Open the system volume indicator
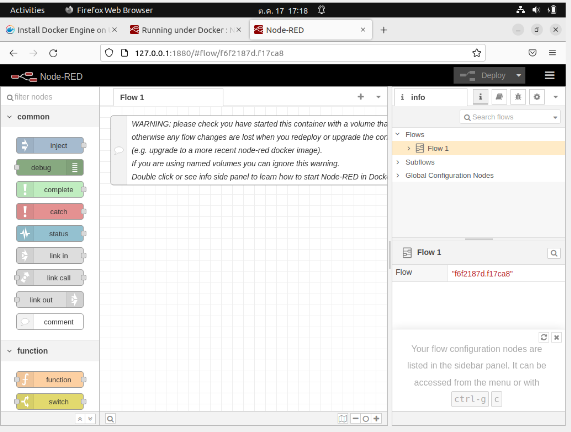 536,10
